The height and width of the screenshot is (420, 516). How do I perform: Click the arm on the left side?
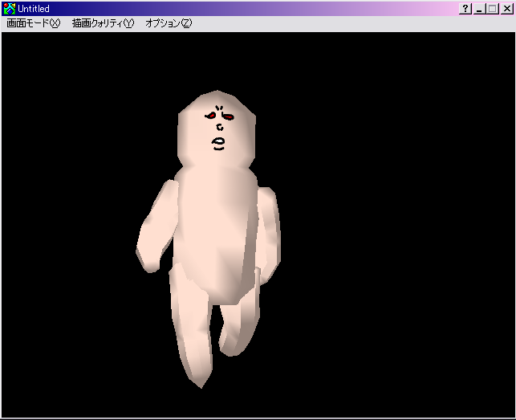pyautogui.click(x=156, y=229)
